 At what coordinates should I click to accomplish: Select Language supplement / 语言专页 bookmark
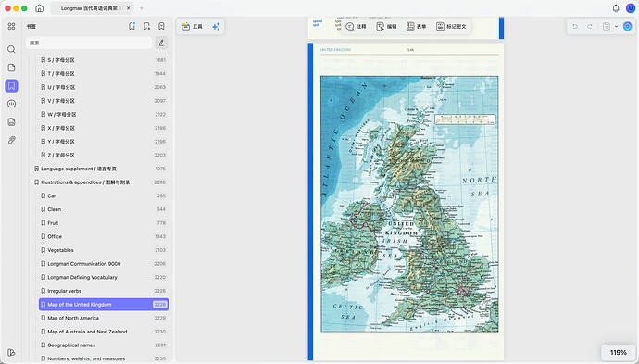(100, 169)
